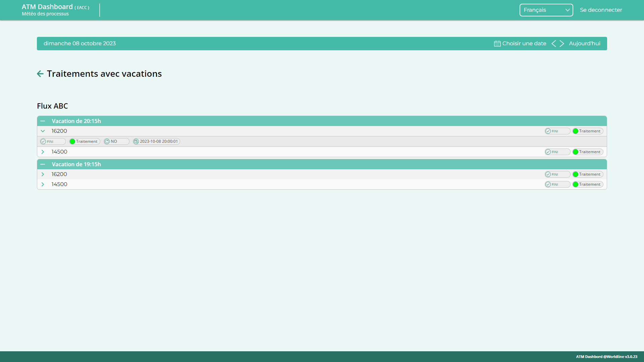Collapse the Vacation de 20:15h section
Viewport: 644px width, 362px height.
click(x=43, y=121)
